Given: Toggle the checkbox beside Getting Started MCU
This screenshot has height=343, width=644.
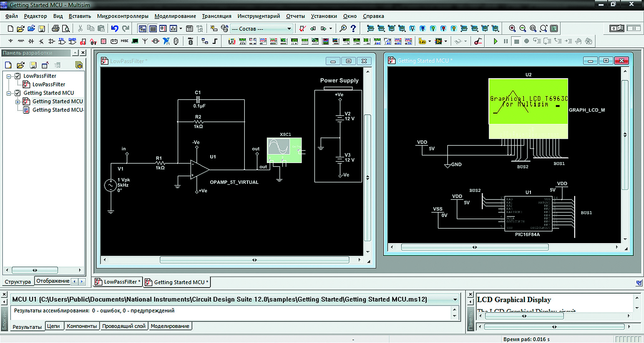Looking at the screenshot, I should click(18, 93).
